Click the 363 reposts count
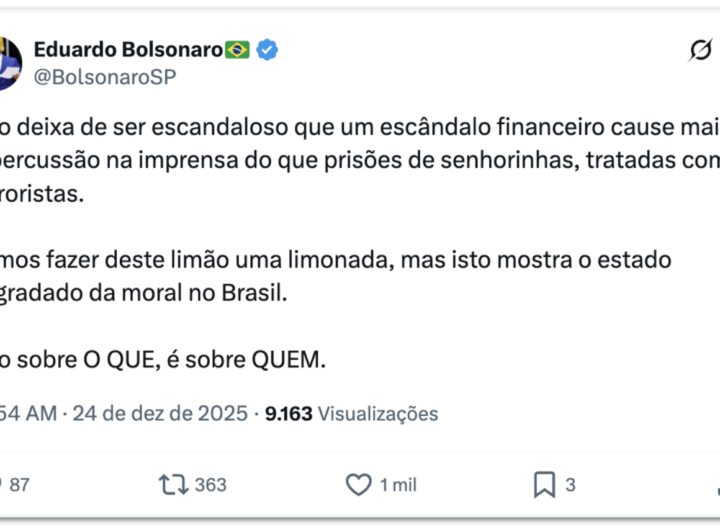The width and height of the screenshot is (720, 530). coord(210,485)
